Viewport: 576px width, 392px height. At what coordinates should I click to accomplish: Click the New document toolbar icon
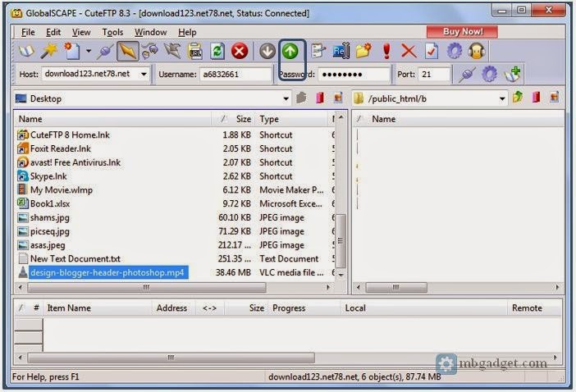tap(72, 51)
